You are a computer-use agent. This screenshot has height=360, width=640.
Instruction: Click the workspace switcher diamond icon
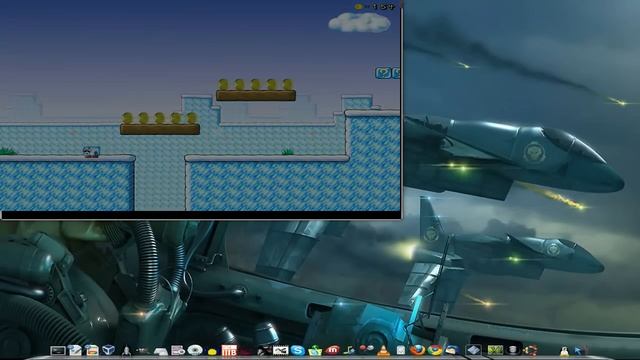coord(473,350)
